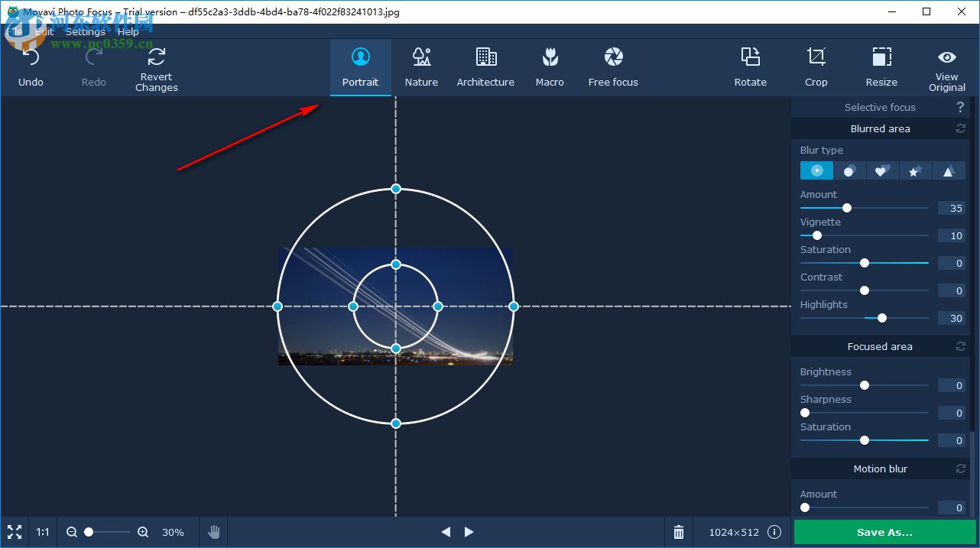Click zoom in magnifier

click(x=143, y=532)
